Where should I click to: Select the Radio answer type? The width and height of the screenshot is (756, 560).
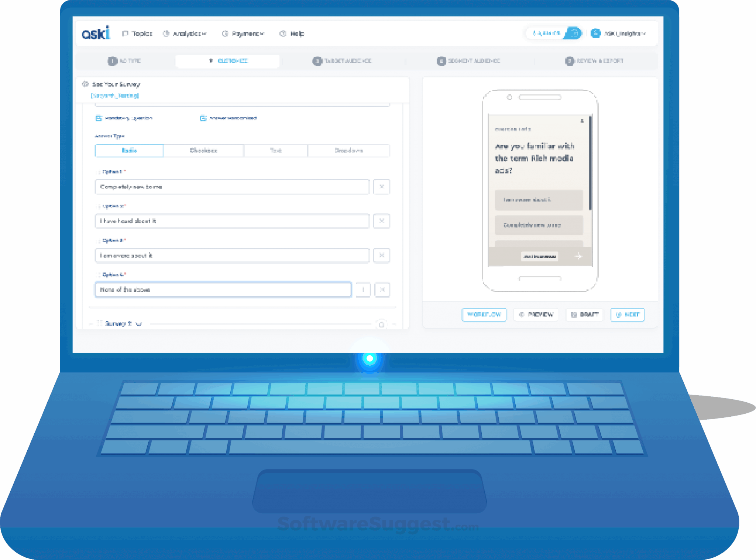(x=129, y=150)
